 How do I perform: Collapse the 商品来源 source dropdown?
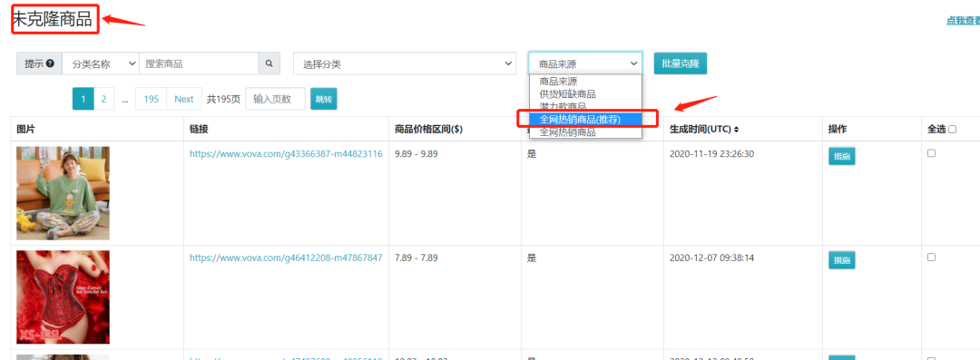[585, 63]
